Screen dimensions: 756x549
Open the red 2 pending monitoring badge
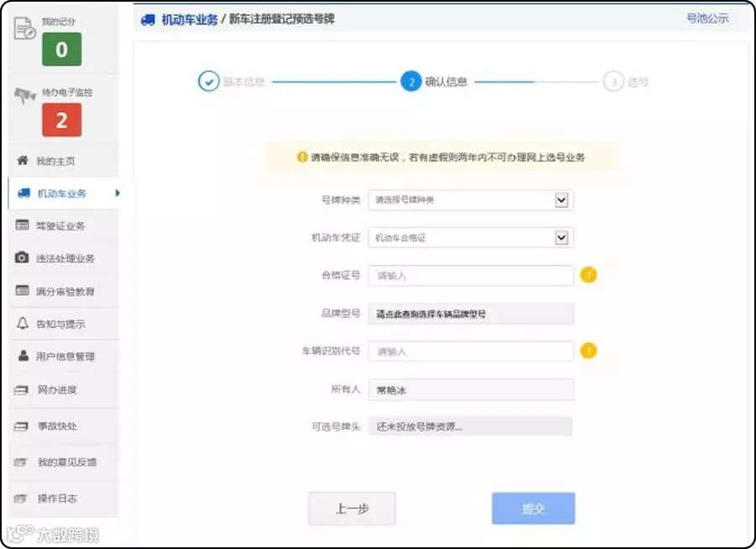pyautogui.click(x=61, y=120)
